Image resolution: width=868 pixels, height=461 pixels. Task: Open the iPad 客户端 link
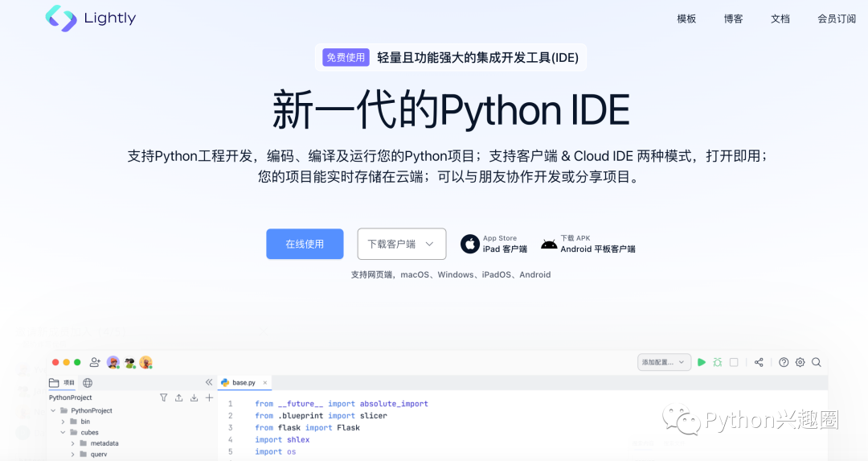pos(505,249)
